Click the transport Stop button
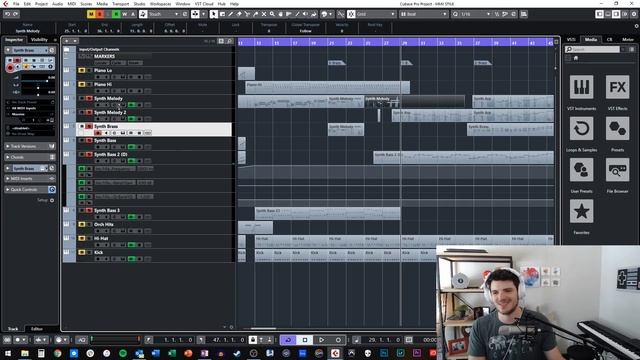The image size is (640, 360). [x=305, y=340]
